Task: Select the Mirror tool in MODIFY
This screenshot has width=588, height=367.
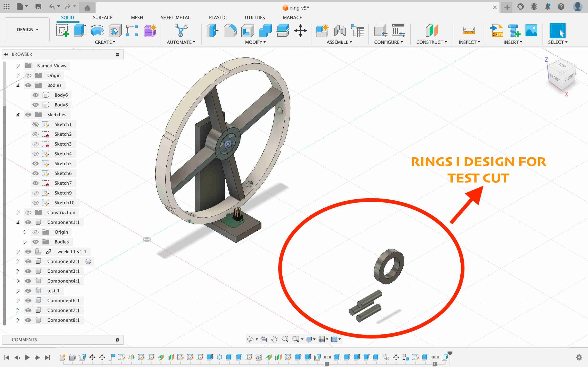Action: [x=254, y=42]
